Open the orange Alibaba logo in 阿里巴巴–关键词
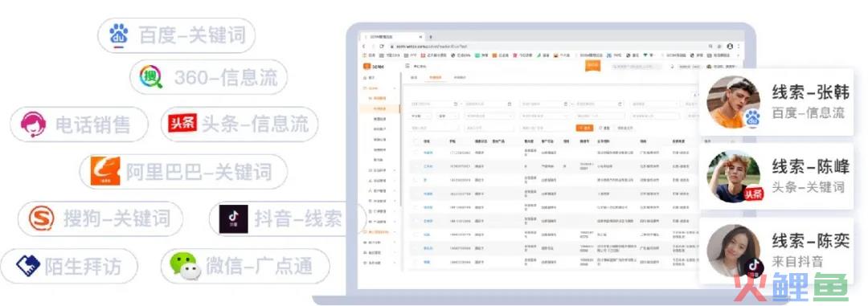This screenshot has height=306, width=868. pos(105,171)
